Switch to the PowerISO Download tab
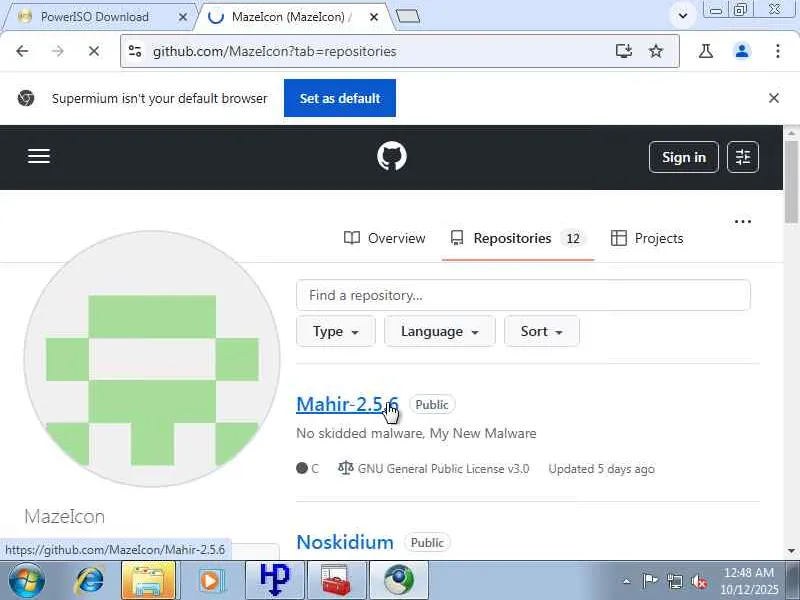 pyautogui.click(x=95, y=17)
